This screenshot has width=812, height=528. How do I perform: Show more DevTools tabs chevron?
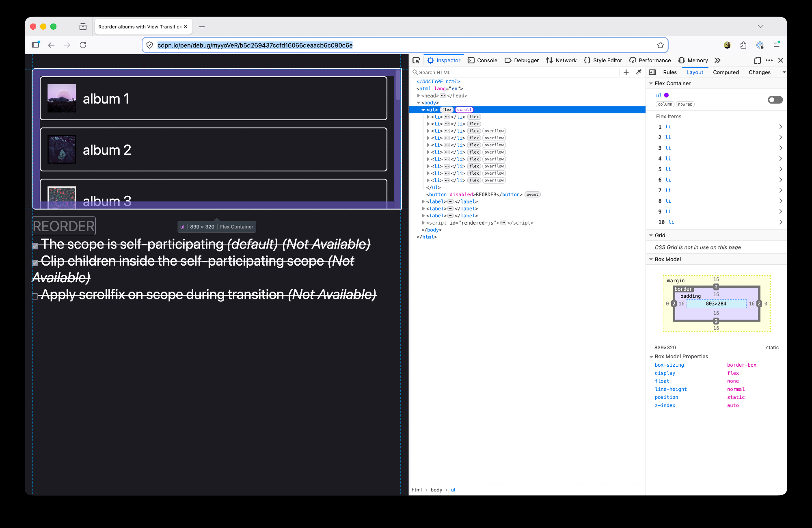coord(717,60)
